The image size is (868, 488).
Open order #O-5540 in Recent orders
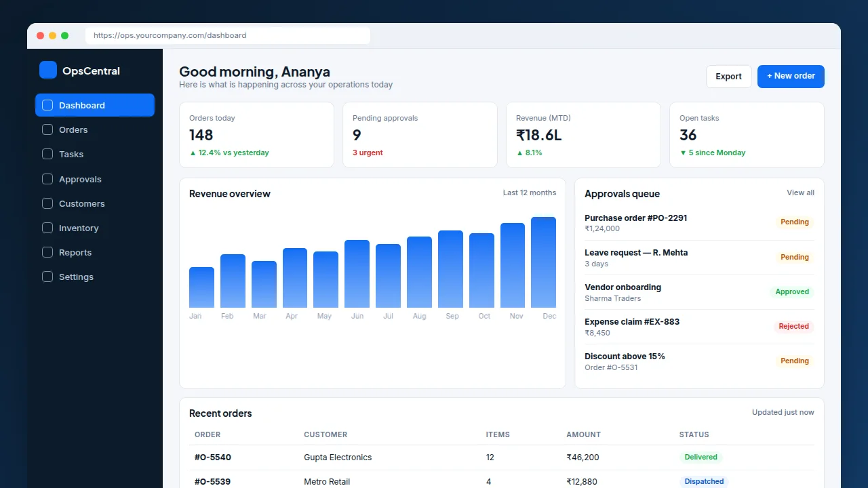tap(213, 457)
